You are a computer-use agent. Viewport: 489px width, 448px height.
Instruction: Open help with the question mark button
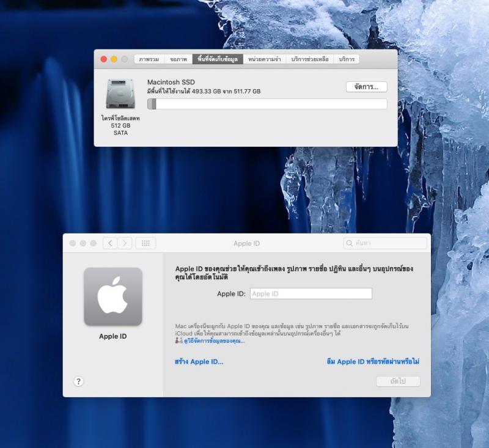(78, 381)
